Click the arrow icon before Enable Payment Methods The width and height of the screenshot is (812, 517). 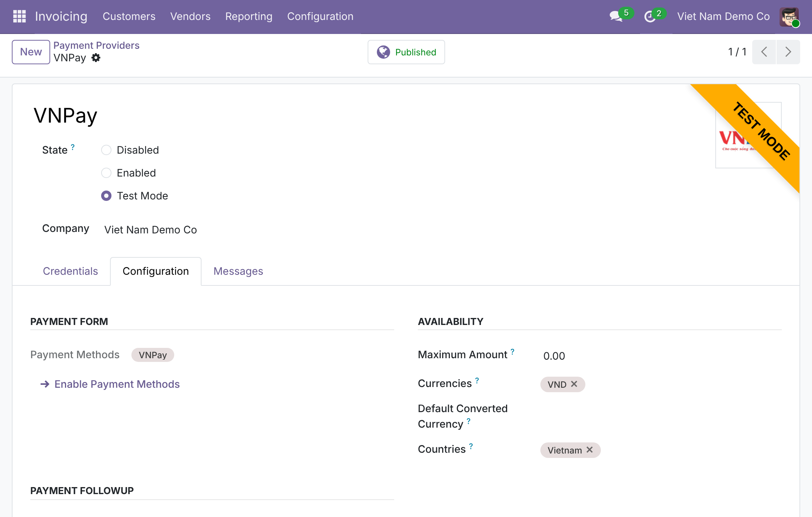click(x=45, y=384)
